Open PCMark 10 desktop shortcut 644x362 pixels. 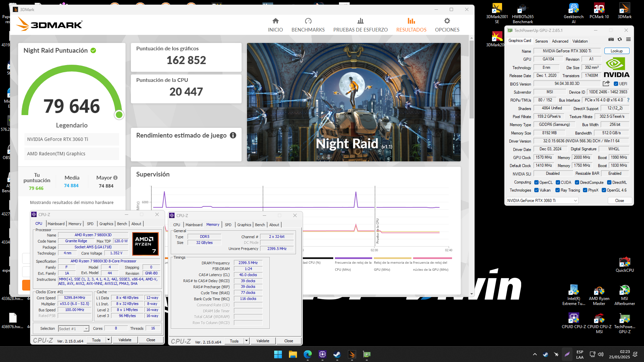599,11
